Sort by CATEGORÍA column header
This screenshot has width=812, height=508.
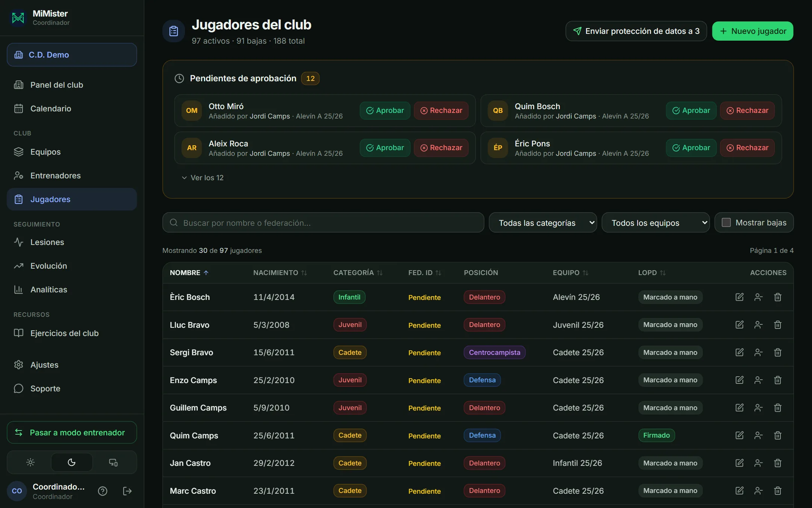(x=358, y=273)
